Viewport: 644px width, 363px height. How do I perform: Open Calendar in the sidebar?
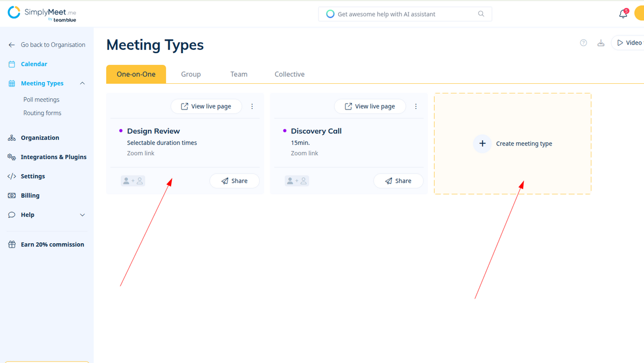click(x=34, y=64)
